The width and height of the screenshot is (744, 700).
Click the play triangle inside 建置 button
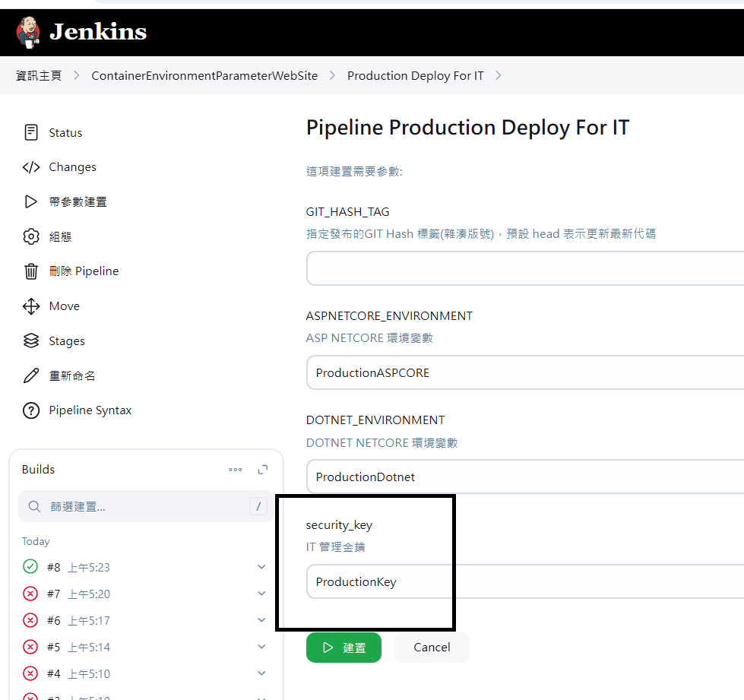(328, 648)
